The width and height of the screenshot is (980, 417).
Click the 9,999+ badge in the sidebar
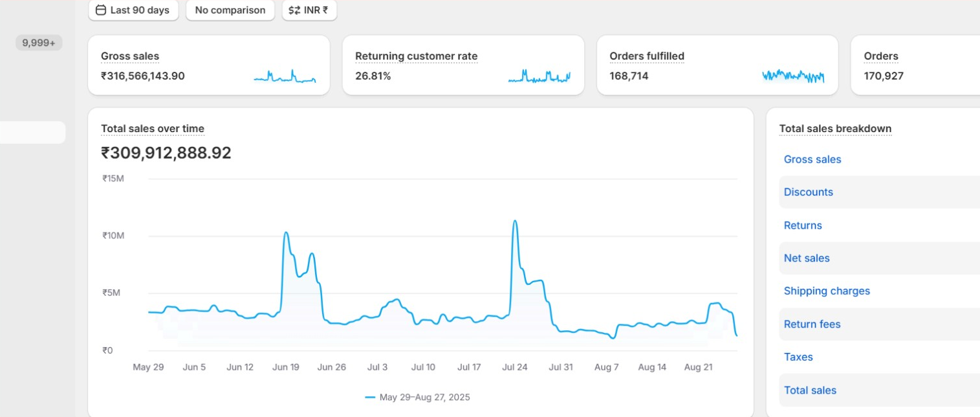[38, 42]
